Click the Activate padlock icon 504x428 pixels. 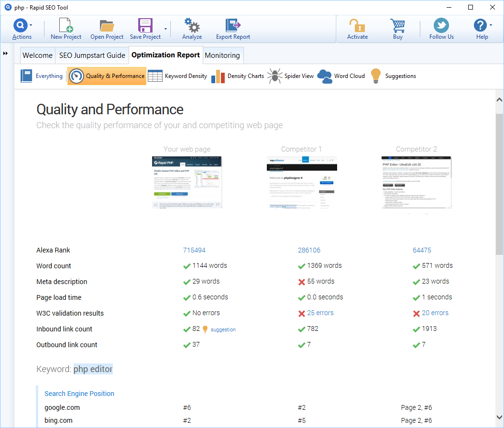click(x=357, y=26)
